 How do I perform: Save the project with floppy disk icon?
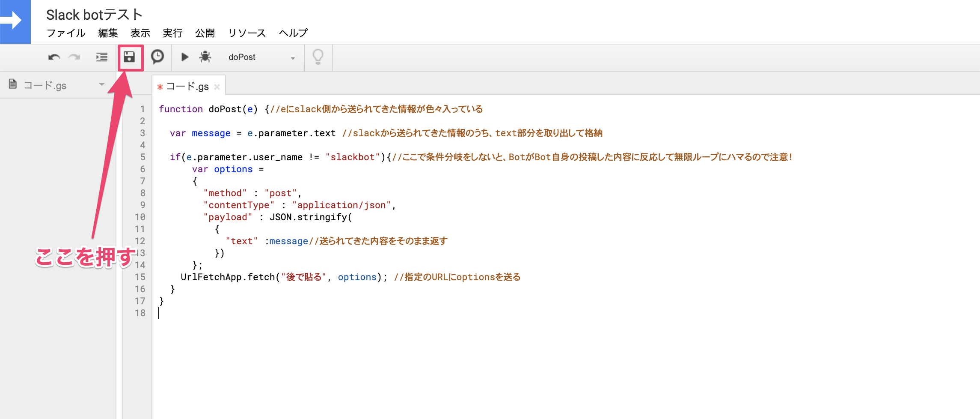pos(129,57)
